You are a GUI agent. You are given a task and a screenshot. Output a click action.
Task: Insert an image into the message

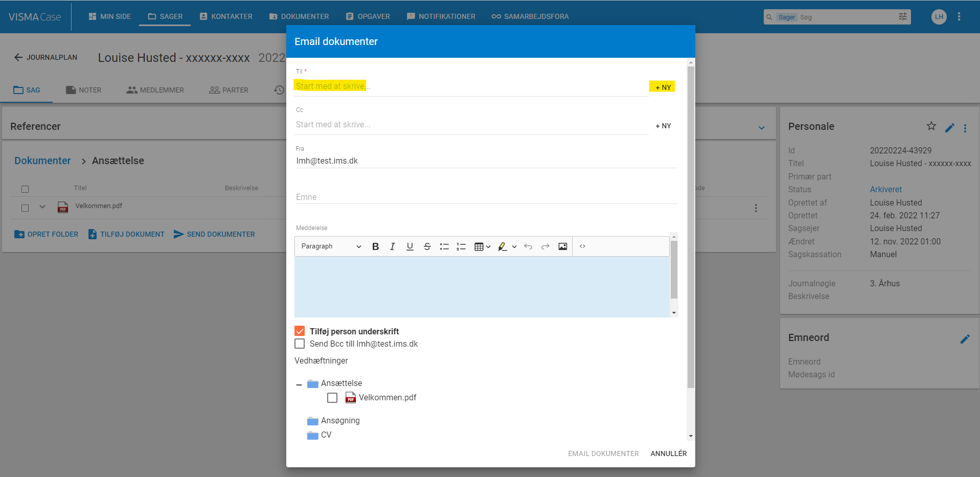(562, 246)
